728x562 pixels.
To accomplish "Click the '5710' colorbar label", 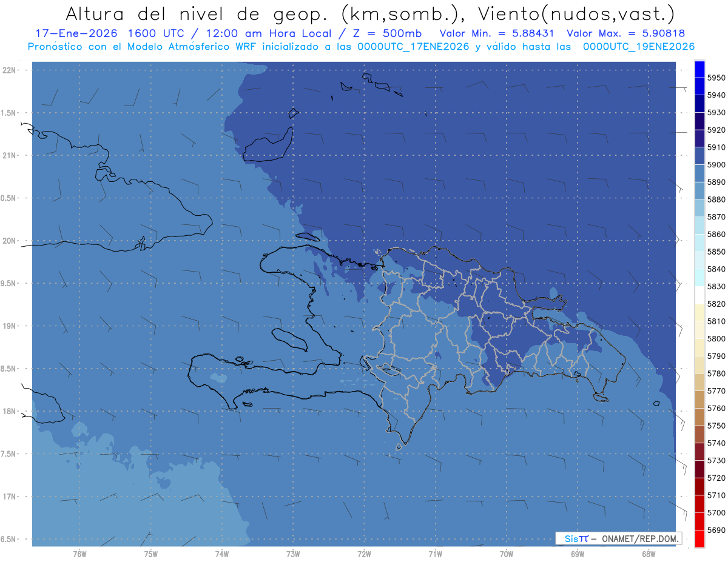I will click(716, 495).
